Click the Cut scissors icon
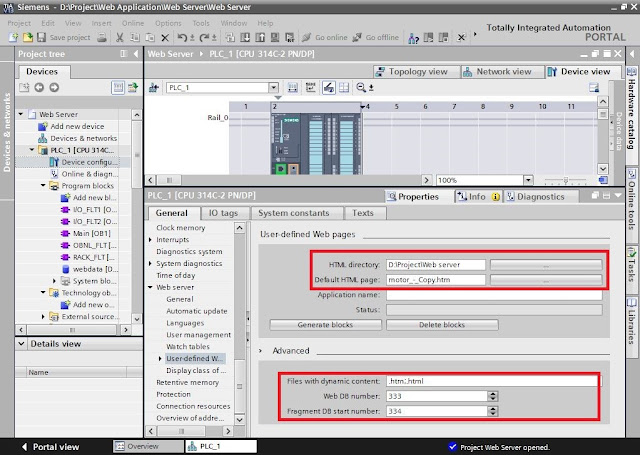 (119, 38)
